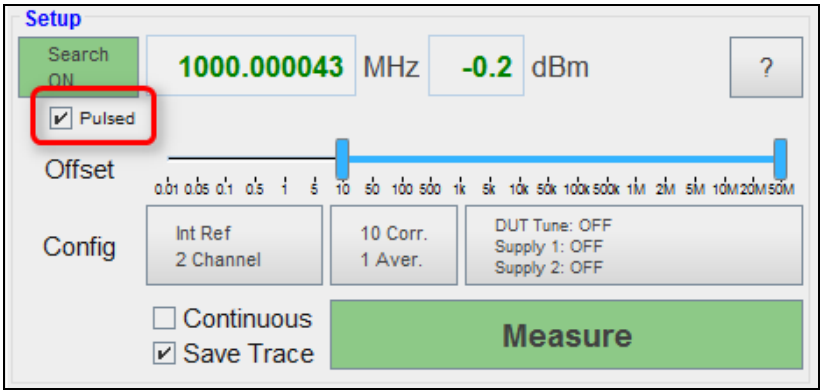This screenshot has height=391, width=822.
Task: Click the power level field -0.2
Action: [476, 66]
